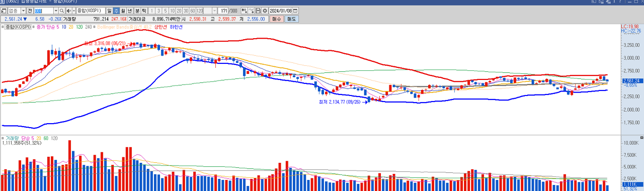Expand the 001 code dropdown list

pos(56,11)
